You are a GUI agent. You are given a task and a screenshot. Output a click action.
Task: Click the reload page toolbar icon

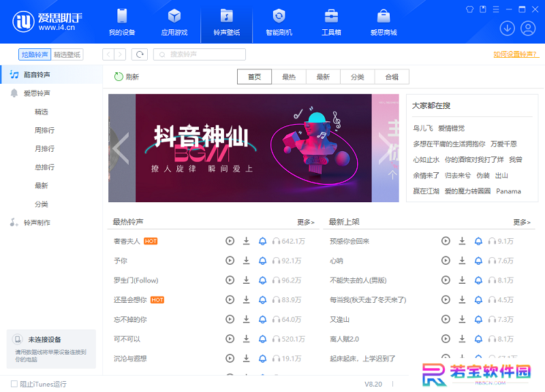pyautogui.click(x=140, y=54)
